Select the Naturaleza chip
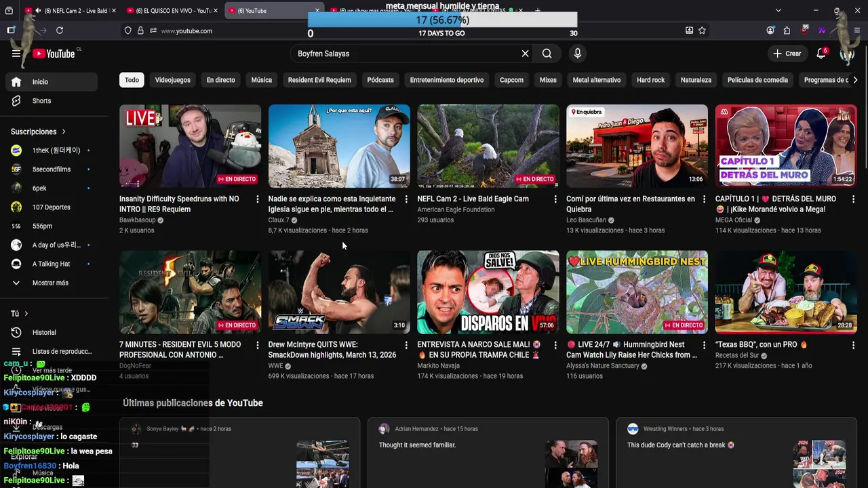868x488 pixels. (x=696, y=80)
